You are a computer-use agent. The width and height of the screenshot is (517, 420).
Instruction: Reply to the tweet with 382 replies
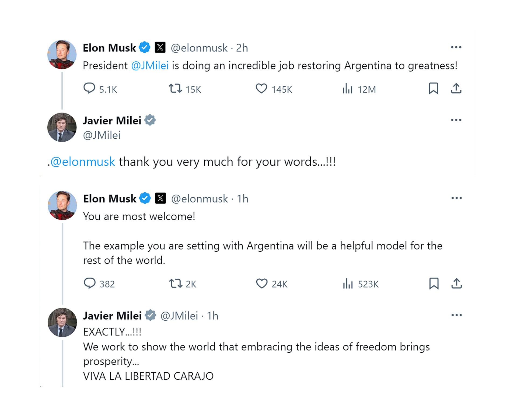coord(90,283)
